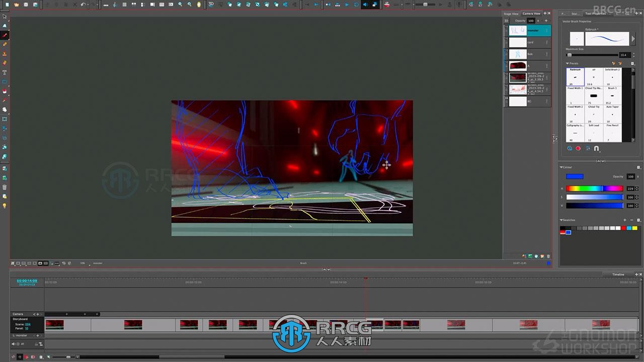The width and height of the screenshot is (644, 362).
Task: Select the Brush tool in left toolbar
Action: tap(5, 36)
